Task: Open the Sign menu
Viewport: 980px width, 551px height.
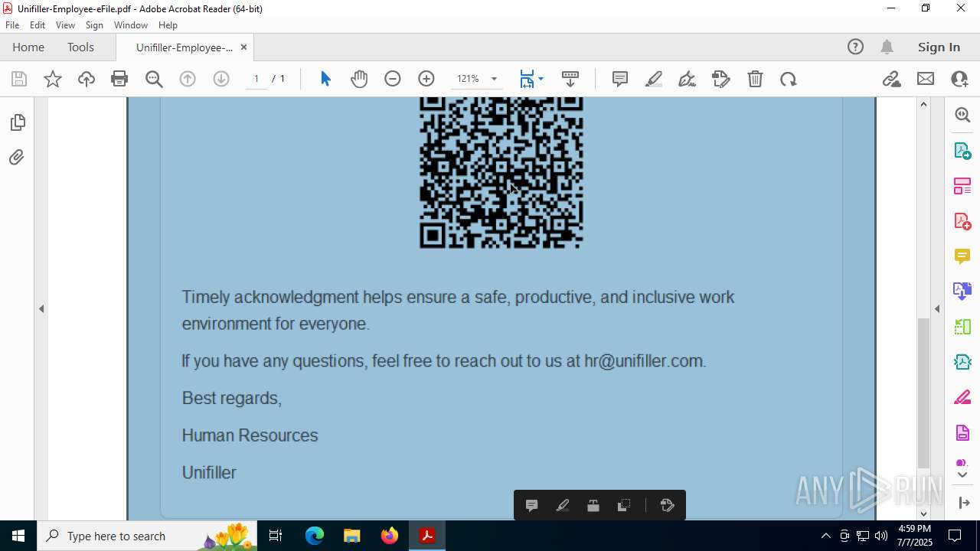Action: click(94, 24)
